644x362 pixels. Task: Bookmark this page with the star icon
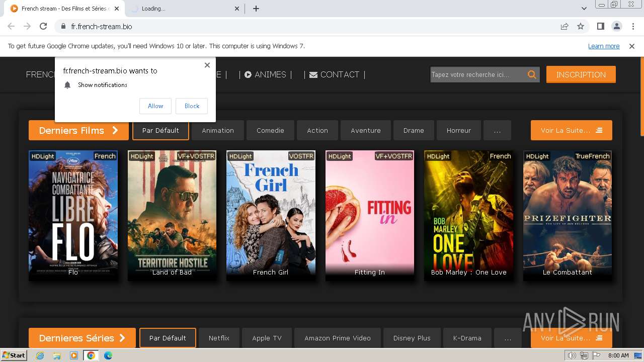(x=581, y=26)
